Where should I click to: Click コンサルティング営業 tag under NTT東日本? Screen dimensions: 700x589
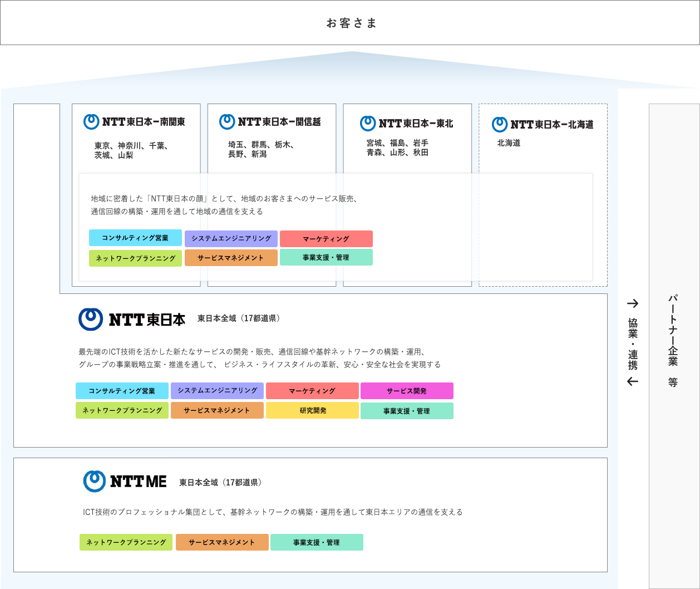[122, 391]
